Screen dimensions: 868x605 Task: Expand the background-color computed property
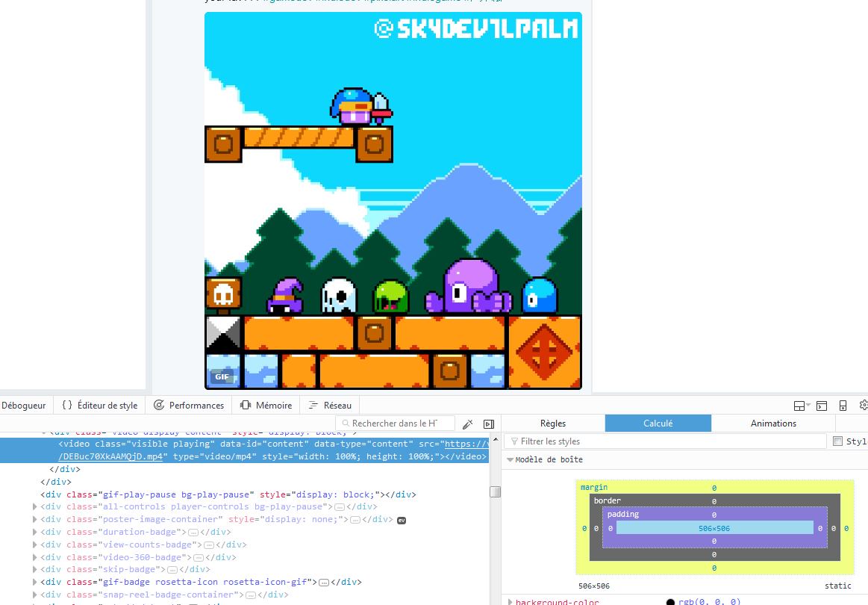coord(510,601)
